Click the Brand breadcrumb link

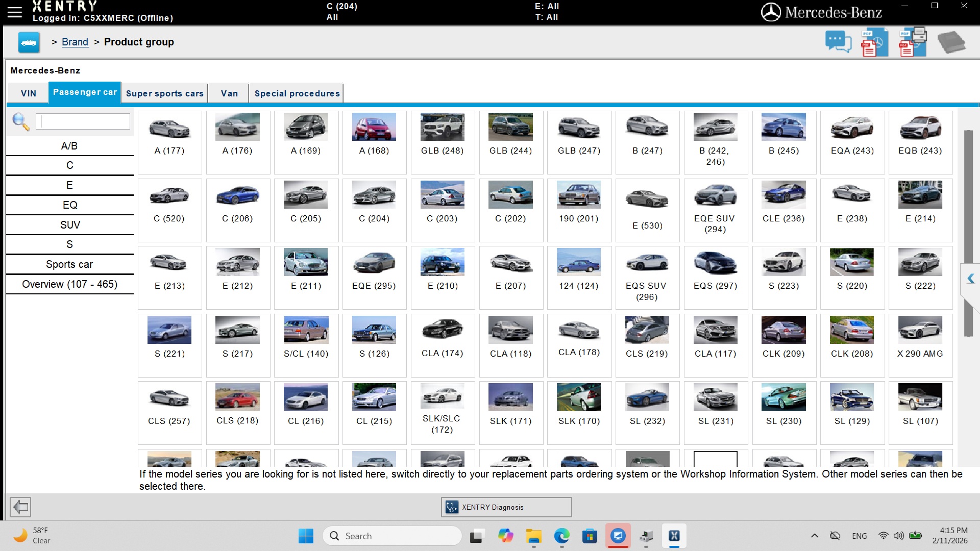tap(75, 42)
